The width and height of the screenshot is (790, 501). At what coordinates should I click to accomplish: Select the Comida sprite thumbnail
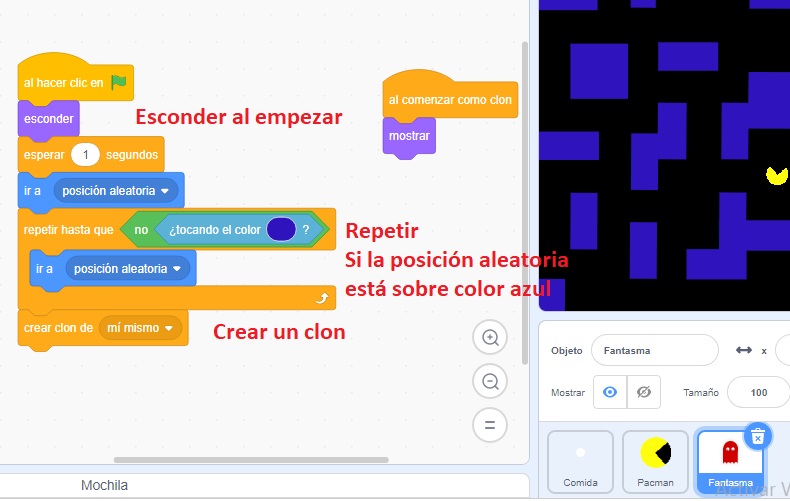coord(580,460)
